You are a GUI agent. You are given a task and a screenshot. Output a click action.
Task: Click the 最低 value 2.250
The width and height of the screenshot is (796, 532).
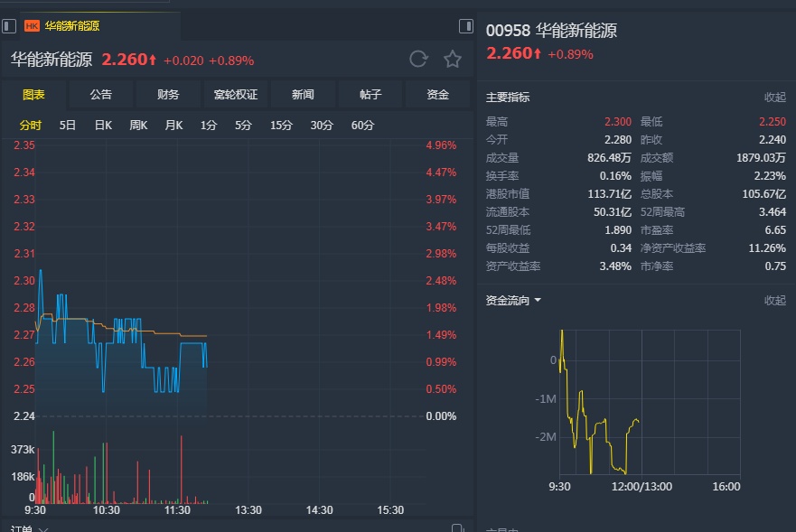click(x=773, y=122)
